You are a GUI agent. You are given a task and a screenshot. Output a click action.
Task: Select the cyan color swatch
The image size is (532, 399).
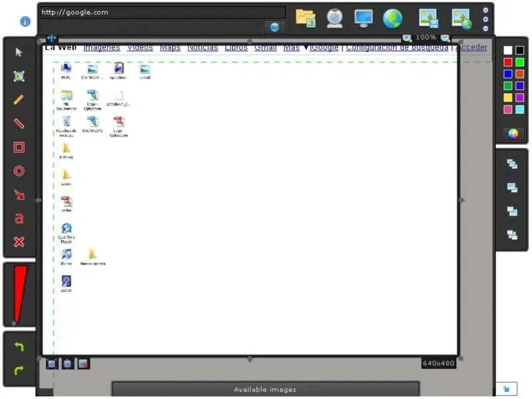(x=519, y=110)
